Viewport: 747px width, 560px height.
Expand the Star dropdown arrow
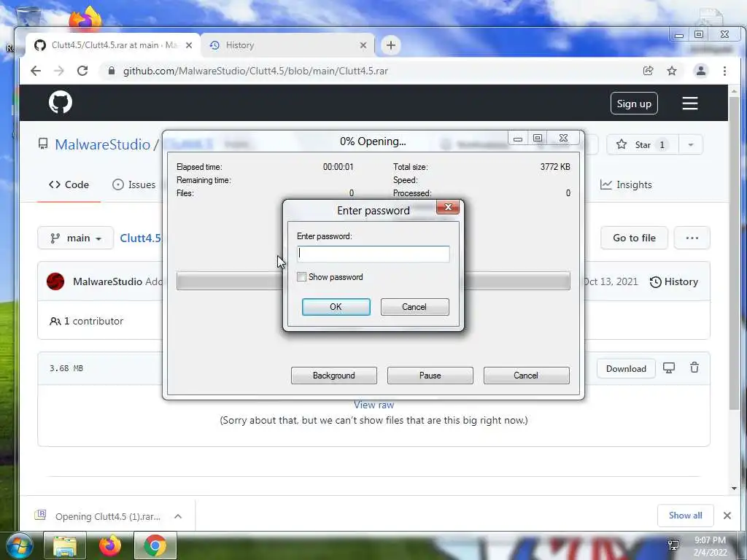[x=690, y=145]
